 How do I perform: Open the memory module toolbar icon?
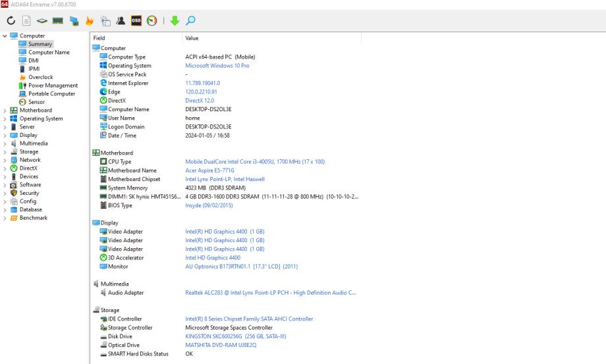click(x=58, y=20)
